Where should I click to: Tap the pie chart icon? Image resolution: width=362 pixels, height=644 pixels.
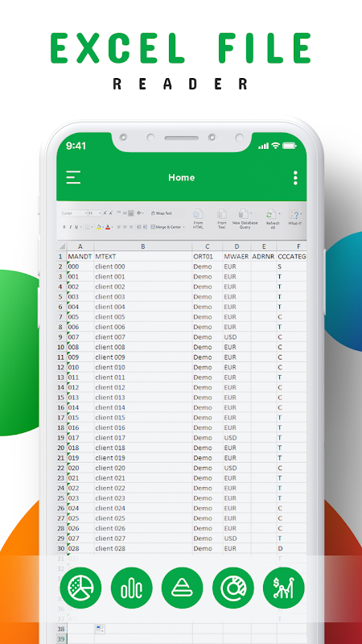(x=80, y=588)
